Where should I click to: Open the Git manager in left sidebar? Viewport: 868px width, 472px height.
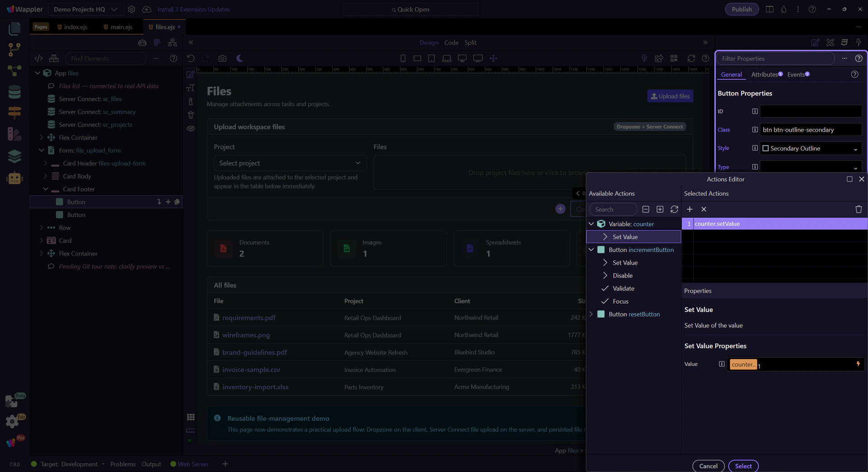tap(14, 49)
